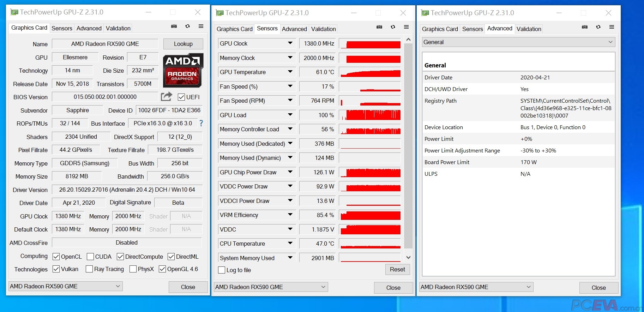
Task: Click the Lookup button
Action: point(183,44)
